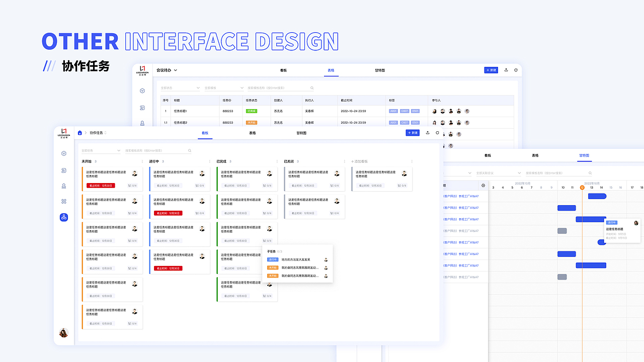
Task: Click search icon in kanban search field
Action: [x=190, y=150]
